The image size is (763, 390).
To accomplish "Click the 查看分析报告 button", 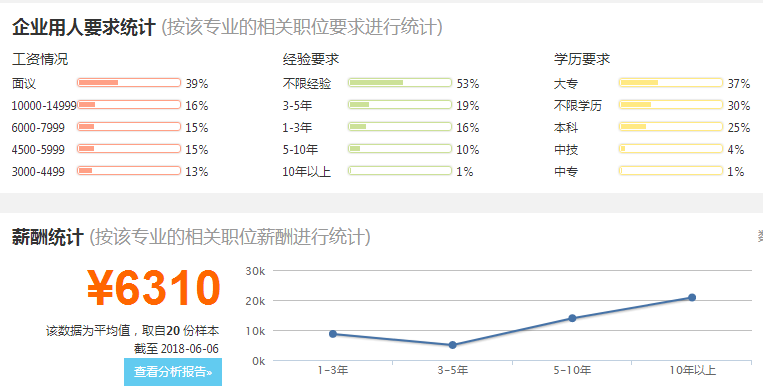I will coord(173,372).
